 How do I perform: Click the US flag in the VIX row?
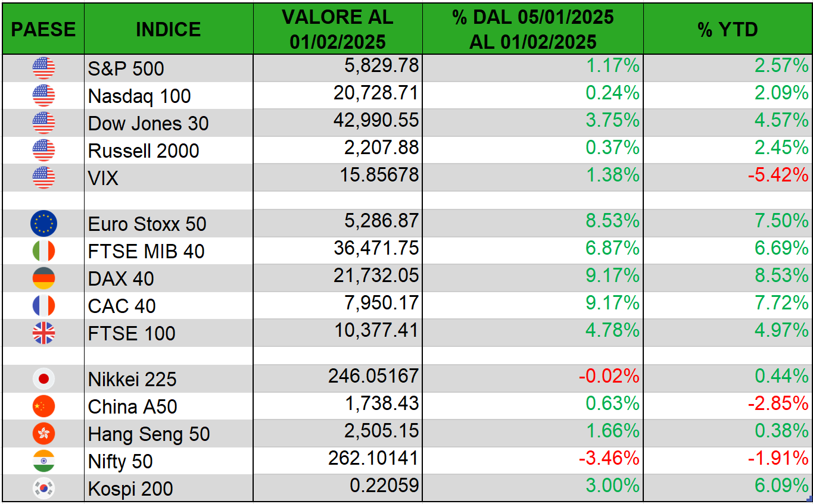point(43,178)
